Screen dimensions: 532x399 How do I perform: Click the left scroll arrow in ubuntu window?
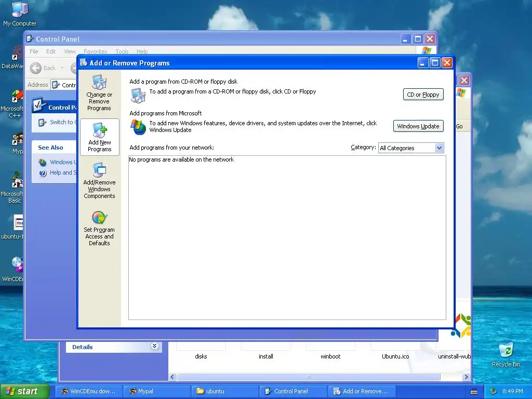(x=172, y=377)
